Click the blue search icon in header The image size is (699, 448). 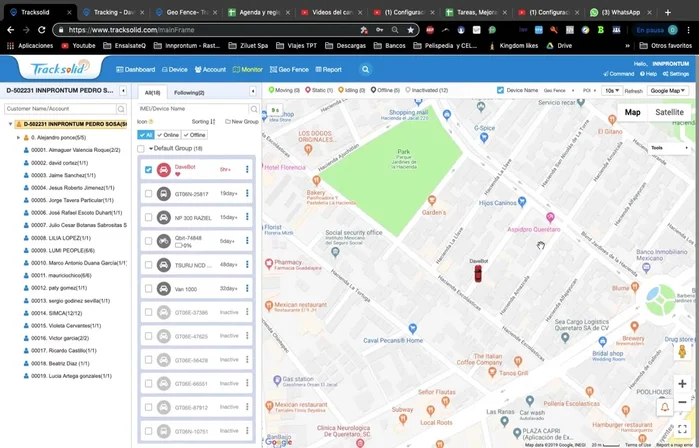[x=365, y=70]
